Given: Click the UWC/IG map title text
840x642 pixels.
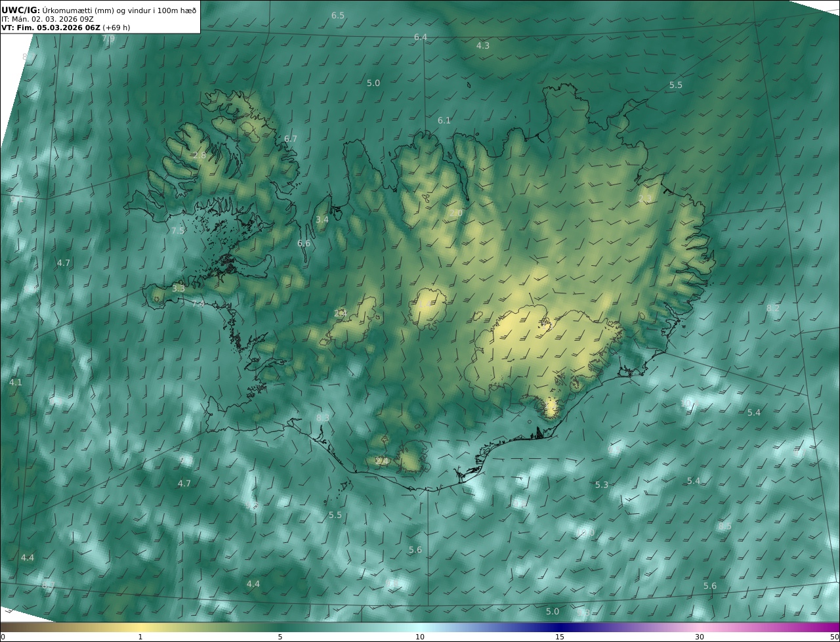Looking at the screenshot, I should click(x=98, y=10).
